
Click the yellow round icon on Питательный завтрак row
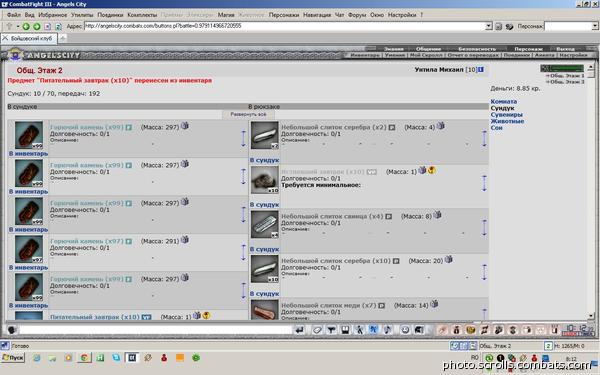[x=206, y=315]
